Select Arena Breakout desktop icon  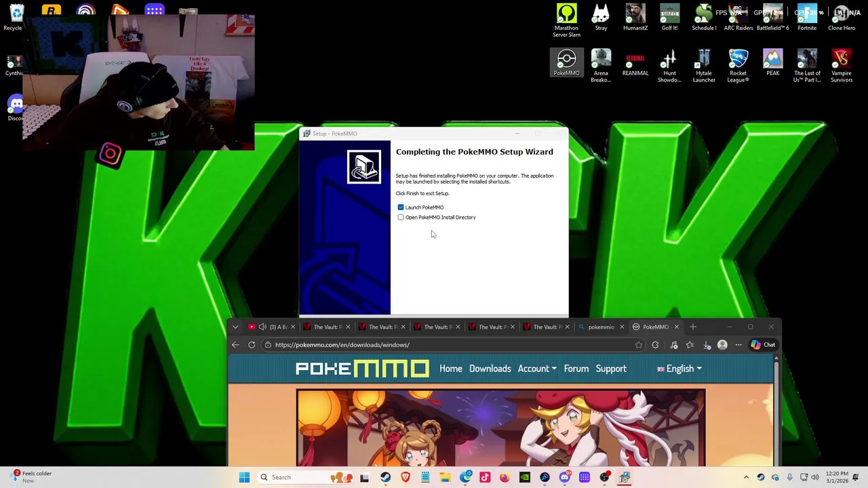[601, 66]
